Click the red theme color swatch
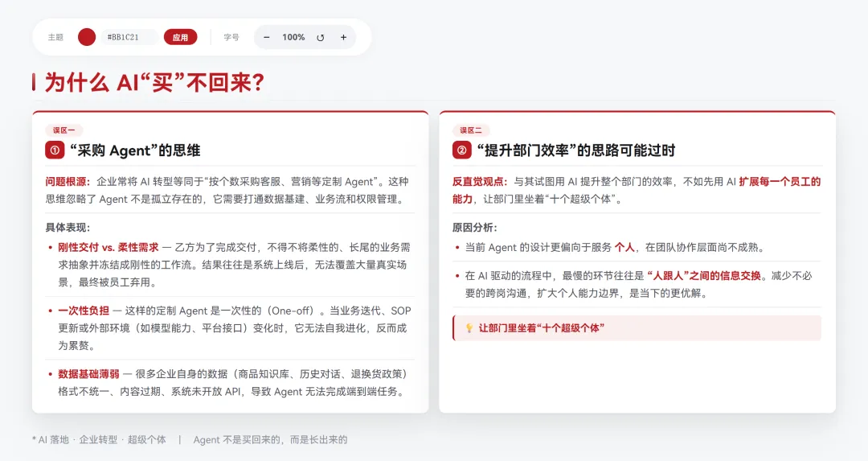The width and height of the screenshot is (868, 461). [86, 37]
